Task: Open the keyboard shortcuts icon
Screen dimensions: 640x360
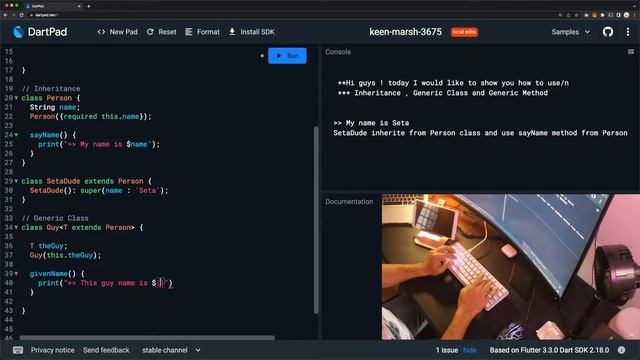Action: pos(18,350)
